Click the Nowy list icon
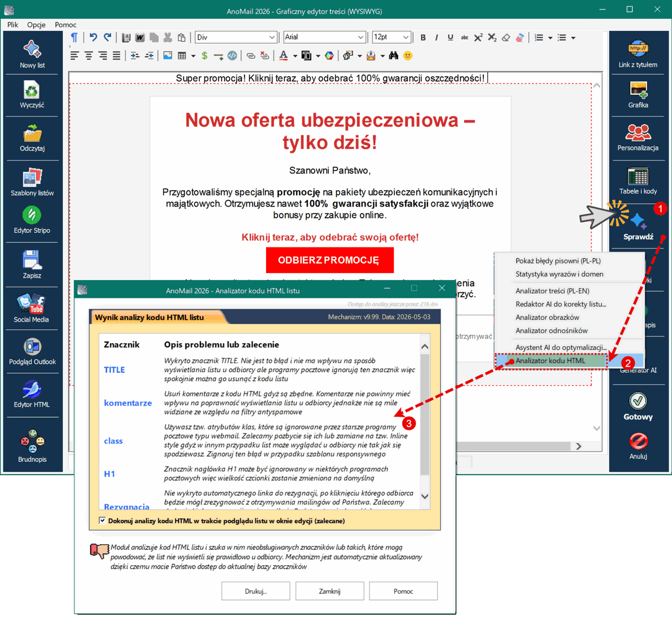Image resolution: width=672 pixels, height=618 pixels. click(x=32, y=49)
